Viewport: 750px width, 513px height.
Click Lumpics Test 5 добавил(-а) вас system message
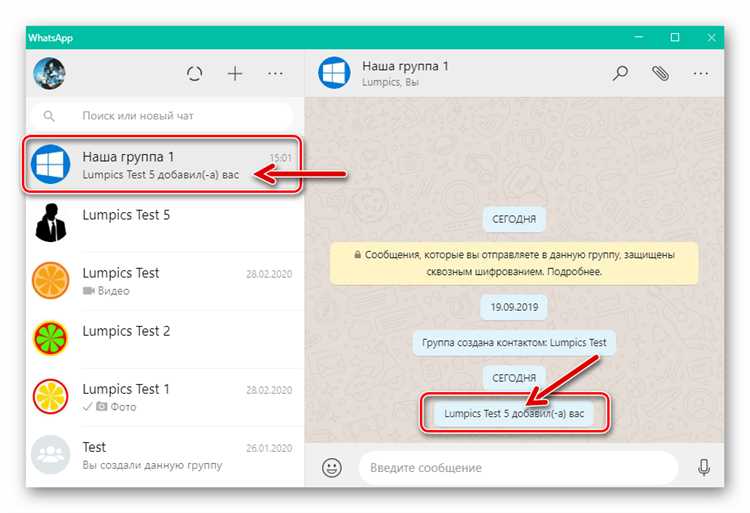point(514,414)
